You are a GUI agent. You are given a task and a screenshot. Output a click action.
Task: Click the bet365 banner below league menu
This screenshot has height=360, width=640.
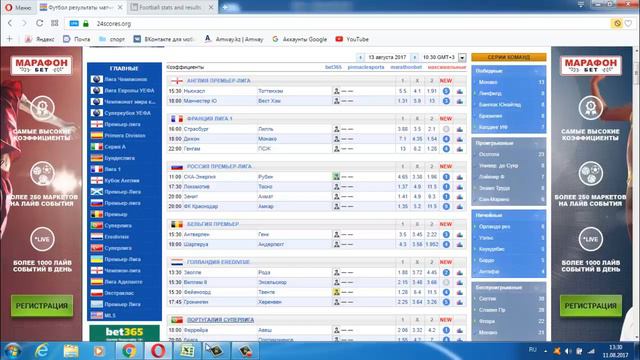pyautogui.click(x=124, y=333)
